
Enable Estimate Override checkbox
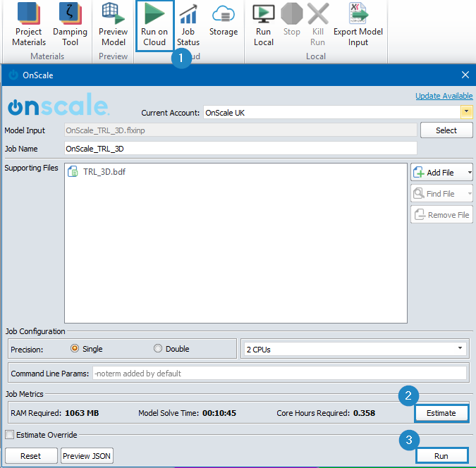click(x=10, y=435)
